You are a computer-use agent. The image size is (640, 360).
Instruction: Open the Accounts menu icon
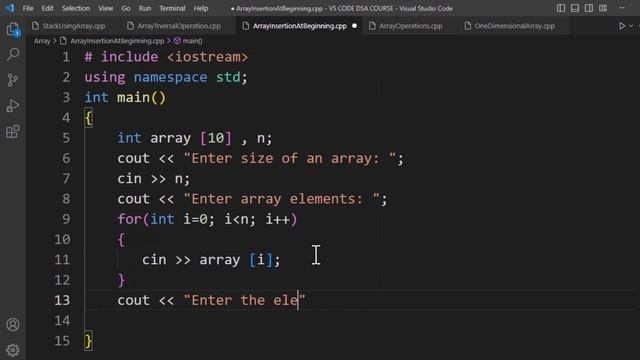[x=13, y=325]
